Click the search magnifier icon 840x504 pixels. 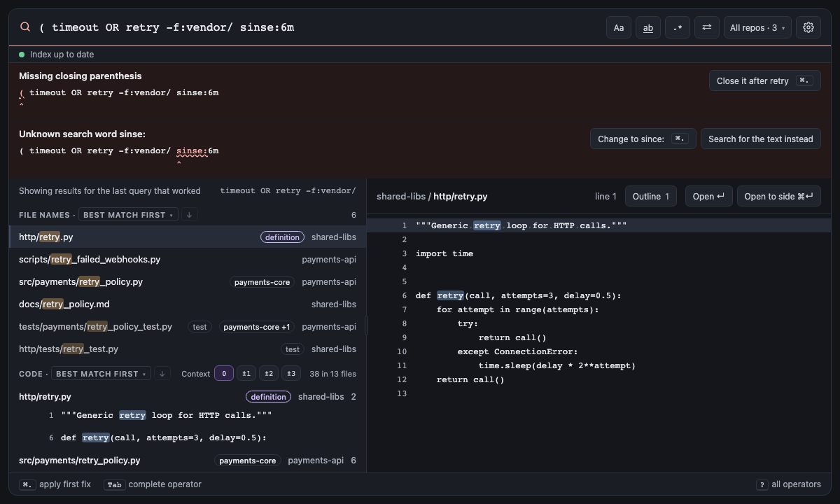pos(25,27)
